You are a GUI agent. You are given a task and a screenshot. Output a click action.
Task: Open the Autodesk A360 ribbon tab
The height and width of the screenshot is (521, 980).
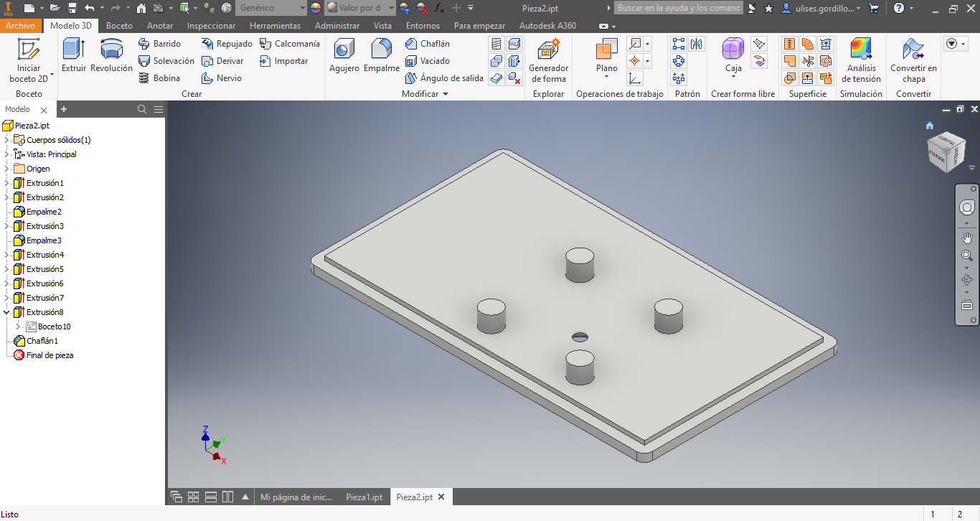coord(547,26)
